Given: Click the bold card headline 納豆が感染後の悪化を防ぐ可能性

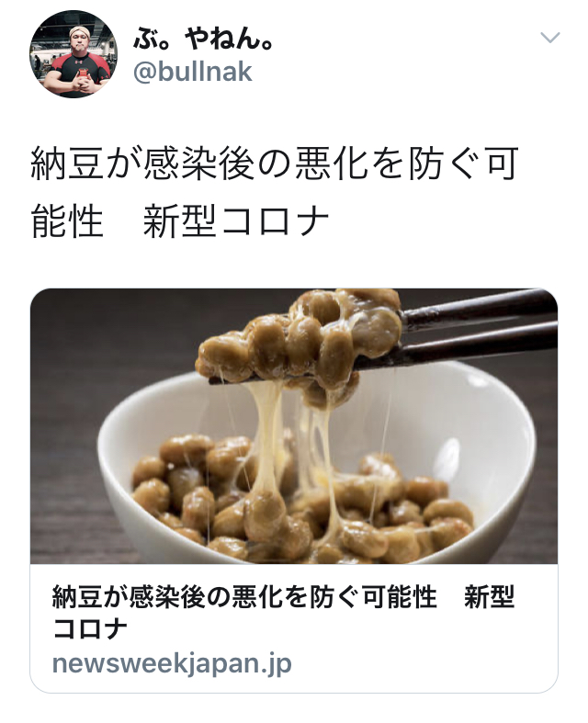Looking at the screenshot, I should coord(244,597).
